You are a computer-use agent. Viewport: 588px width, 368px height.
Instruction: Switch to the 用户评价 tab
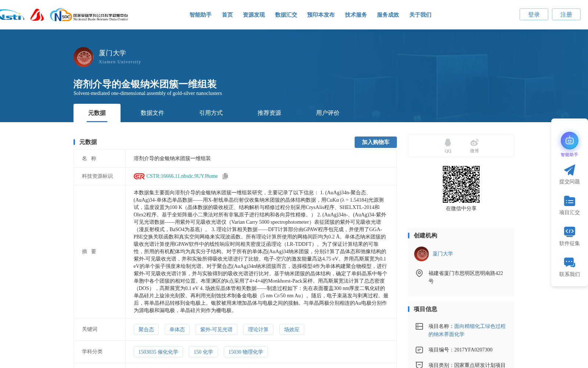coord(328,113)
